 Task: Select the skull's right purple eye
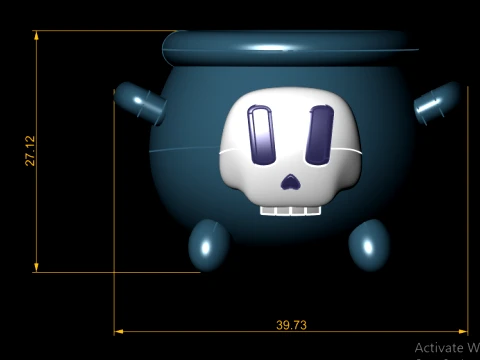tap(320, 135)
